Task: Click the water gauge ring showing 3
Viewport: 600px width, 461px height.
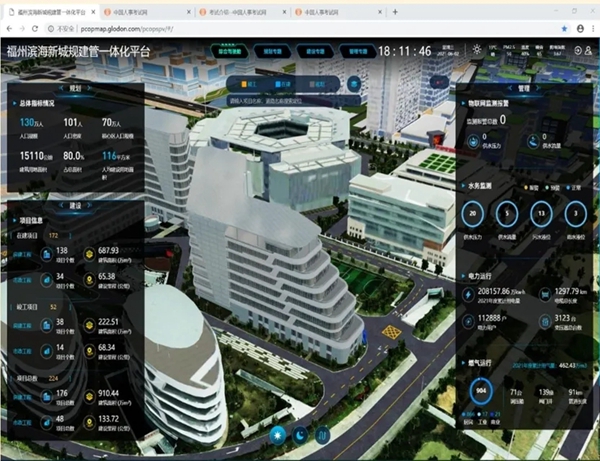Action: (576, 214)
